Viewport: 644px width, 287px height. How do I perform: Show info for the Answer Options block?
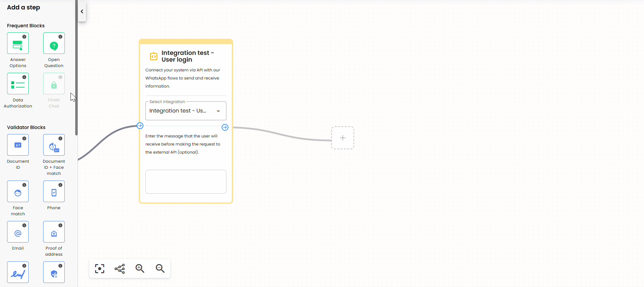[24, 37]
